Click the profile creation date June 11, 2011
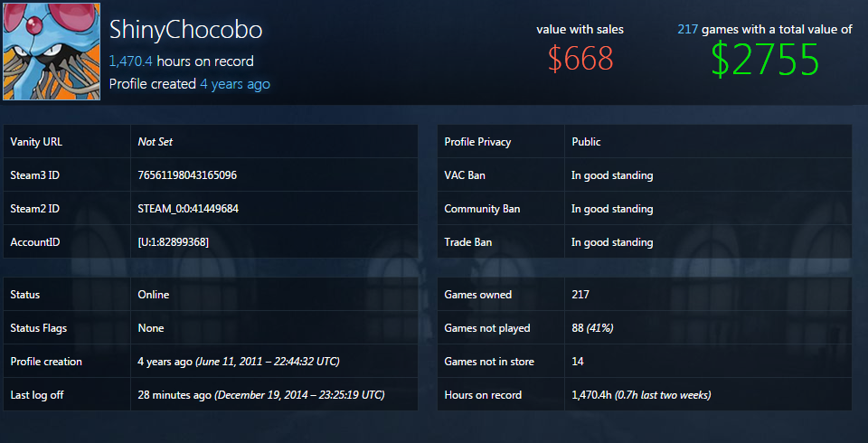 (268, 362)
